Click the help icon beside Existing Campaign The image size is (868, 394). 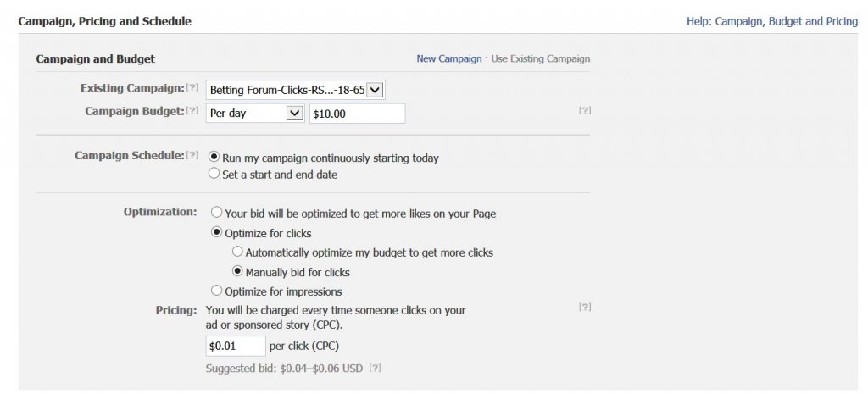192,88
